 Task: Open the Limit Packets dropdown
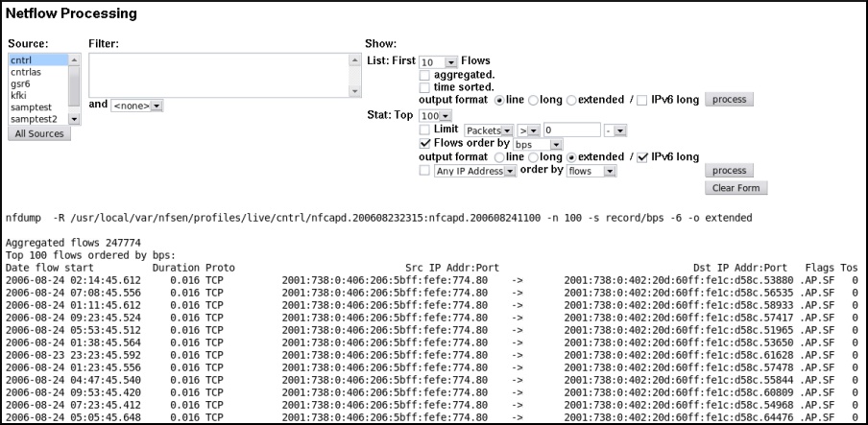point(488,130)
